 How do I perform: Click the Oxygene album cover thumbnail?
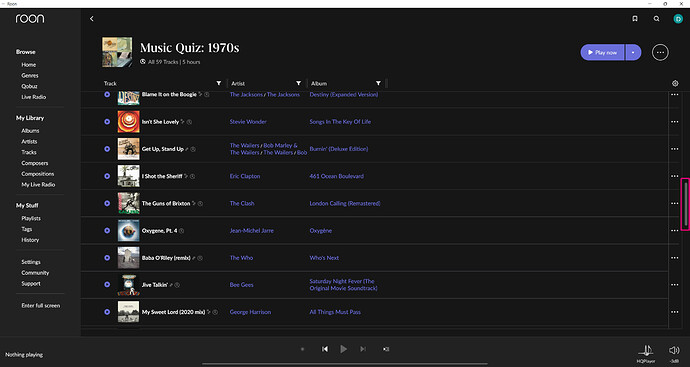tap(128, 230)
